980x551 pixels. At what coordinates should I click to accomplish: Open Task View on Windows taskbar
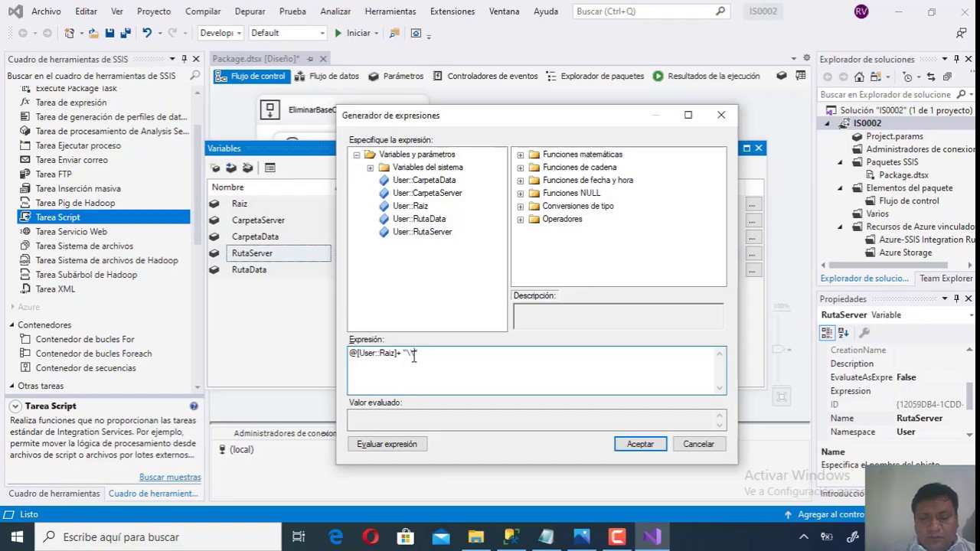coord(299,537)
